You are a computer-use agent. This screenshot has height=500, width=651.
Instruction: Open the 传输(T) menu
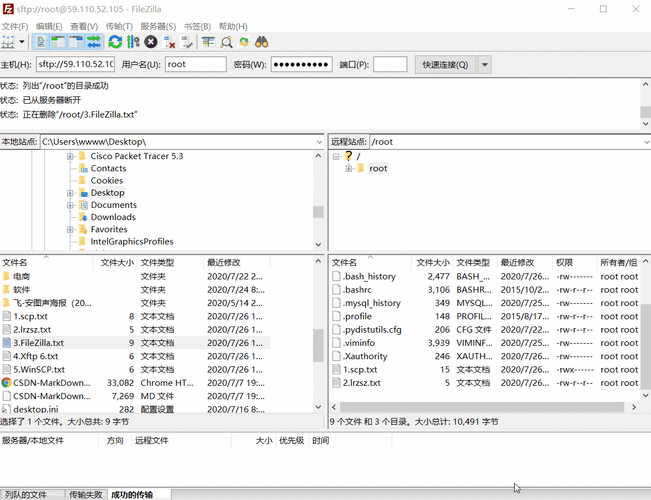coord(119,26)
